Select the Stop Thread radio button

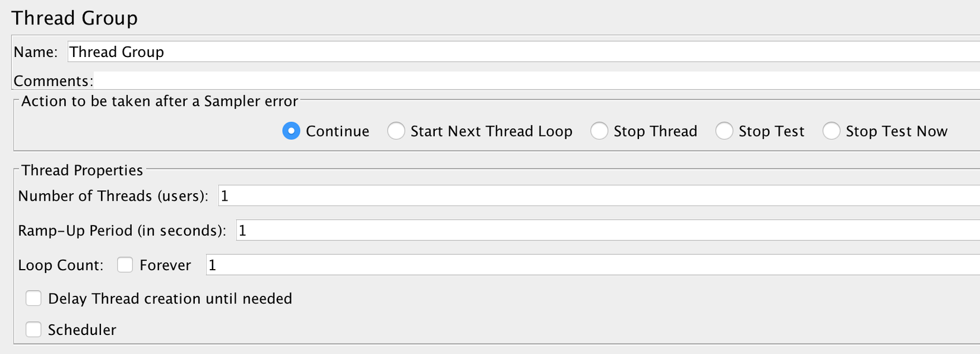[599, 131]
